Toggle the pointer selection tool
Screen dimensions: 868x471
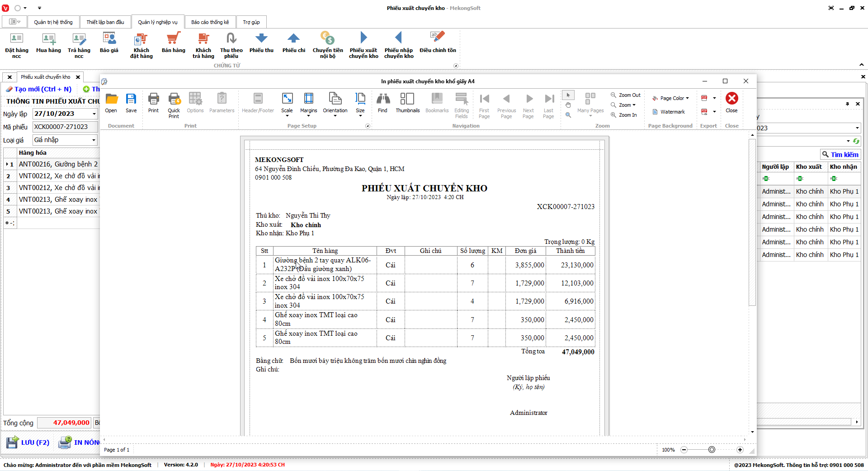568,95
